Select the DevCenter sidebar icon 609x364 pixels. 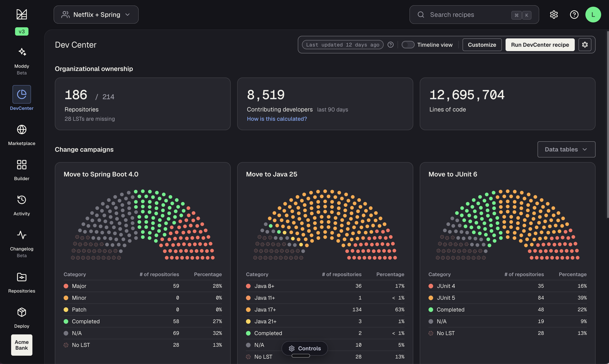click(x=22, y=94)
